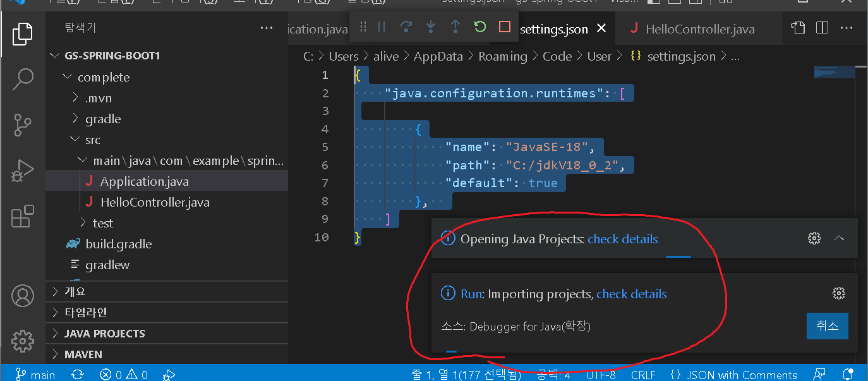Open errors and warnings count in status bar

click(x=124, y=375)
